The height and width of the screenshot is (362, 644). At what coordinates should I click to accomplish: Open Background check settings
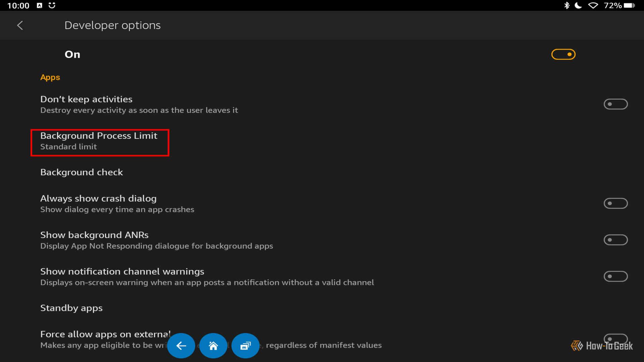[x=322, y=172]
